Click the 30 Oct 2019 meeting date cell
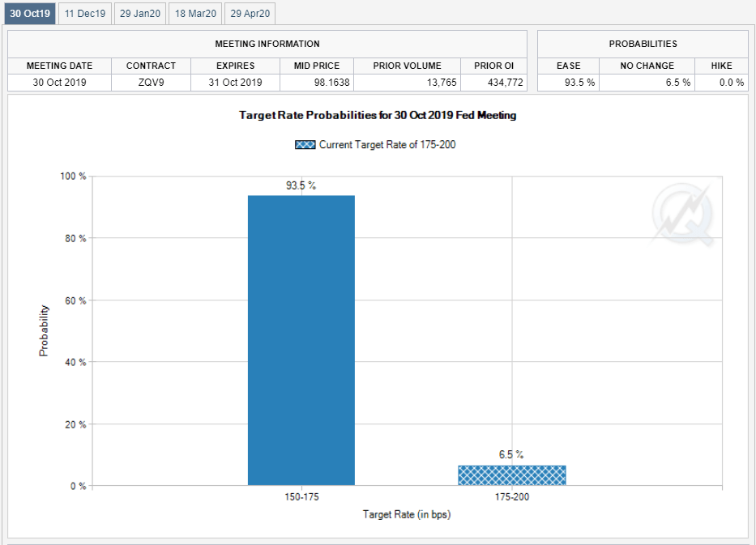The image size is (756, 545). 59,83
